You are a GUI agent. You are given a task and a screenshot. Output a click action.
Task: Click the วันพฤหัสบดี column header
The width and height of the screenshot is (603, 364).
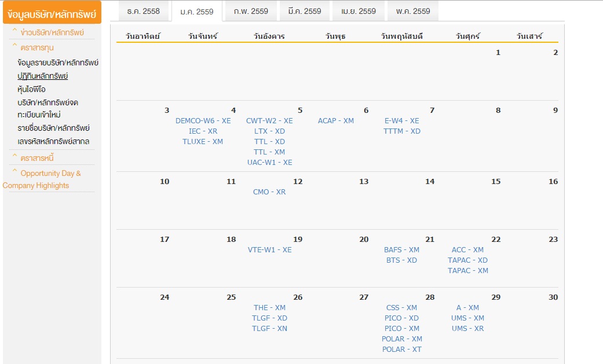pos(402,36)
